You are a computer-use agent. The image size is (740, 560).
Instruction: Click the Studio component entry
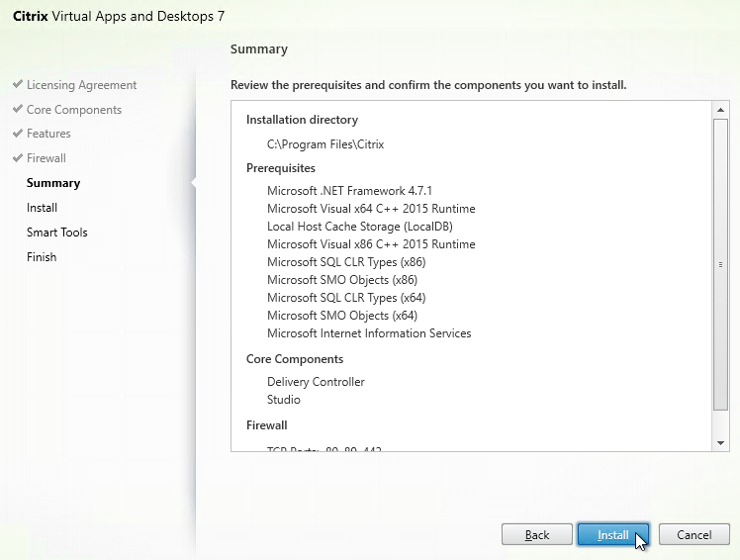[284, 400]
